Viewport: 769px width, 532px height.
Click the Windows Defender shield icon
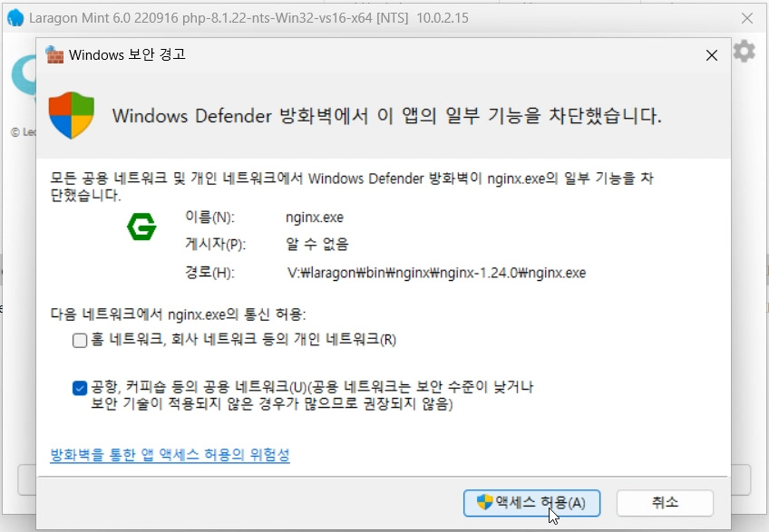click(72, 115)
